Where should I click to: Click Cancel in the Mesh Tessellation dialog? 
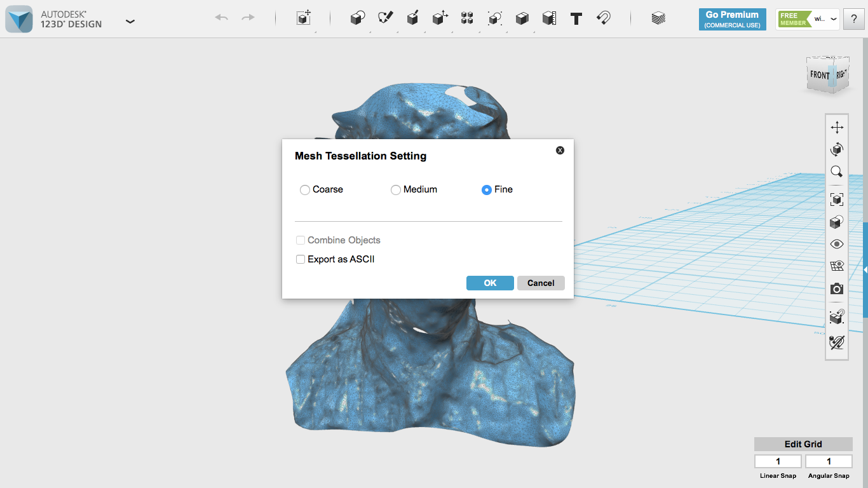[541, 283]
